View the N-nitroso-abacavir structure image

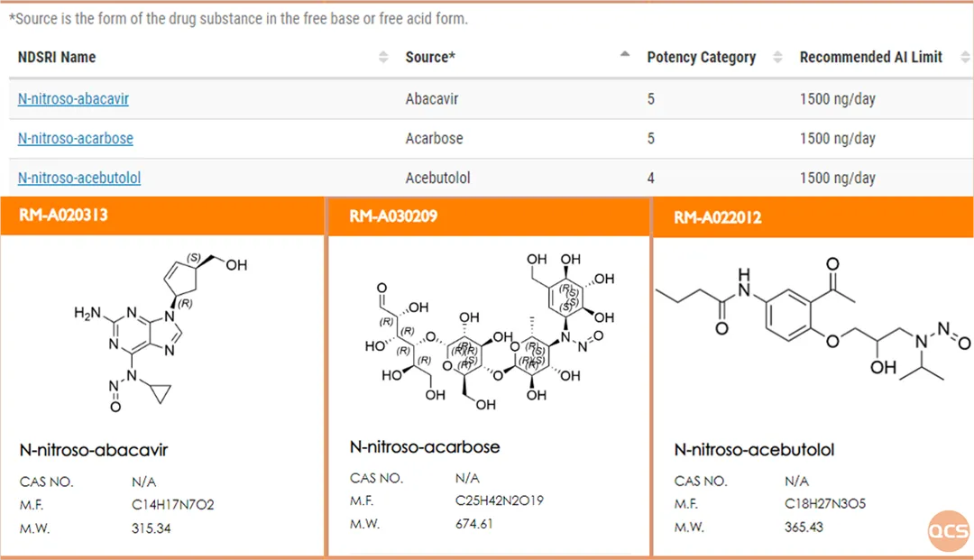[161, 332]
